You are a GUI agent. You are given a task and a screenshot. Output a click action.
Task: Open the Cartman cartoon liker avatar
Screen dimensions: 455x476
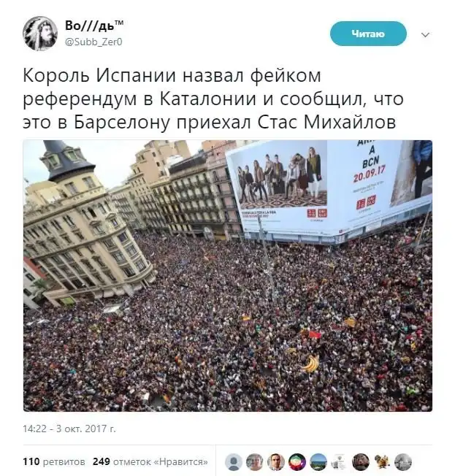(297, 462)
